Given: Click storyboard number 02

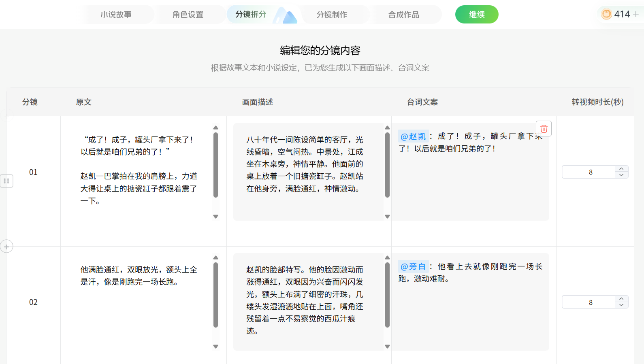Looking at the screenshot, I should click(x=33, y=302).
